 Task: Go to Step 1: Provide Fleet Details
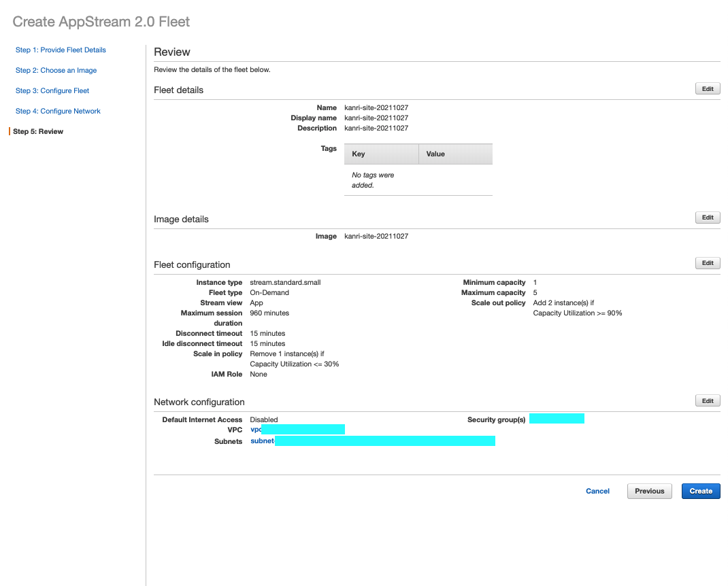[x=61, y=50]
